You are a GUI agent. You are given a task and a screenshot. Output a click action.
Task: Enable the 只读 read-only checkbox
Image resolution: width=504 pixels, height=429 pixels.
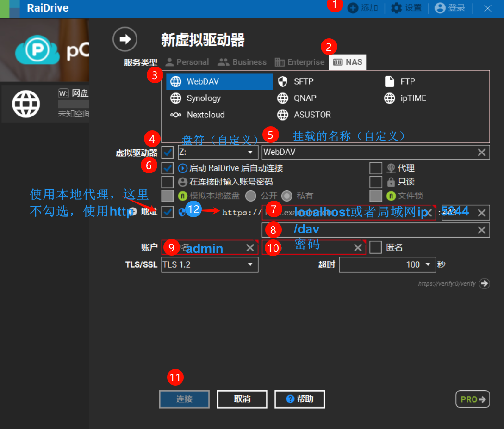376,182
